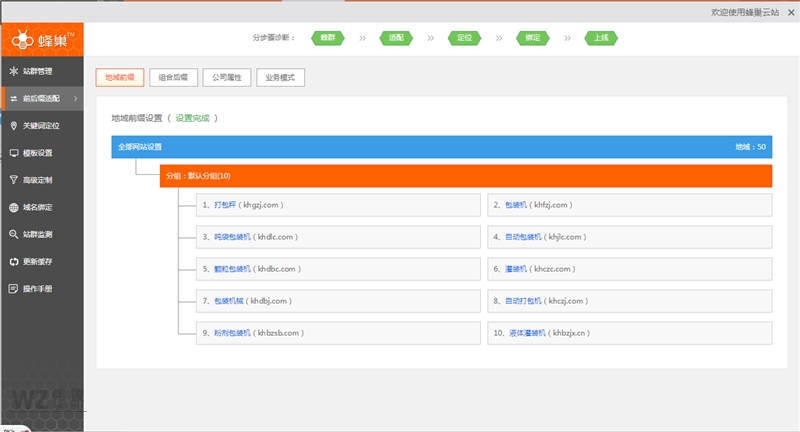Click the 操作手册 document icon

[14, 288]
